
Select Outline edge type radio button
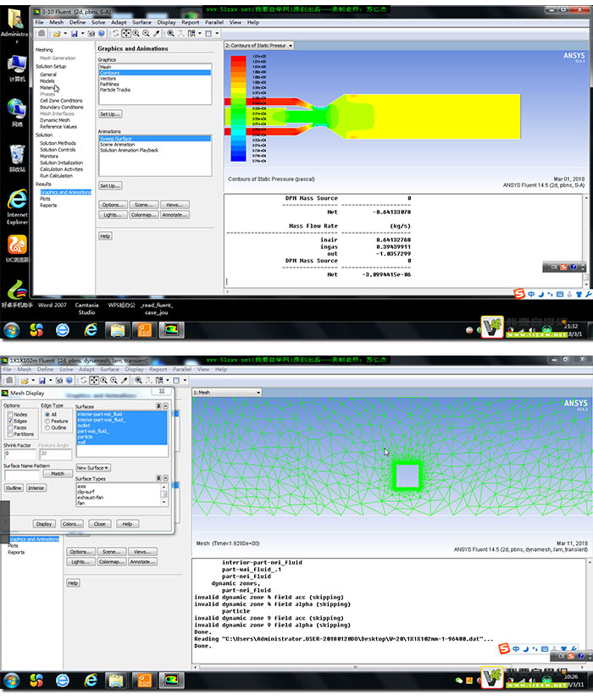click(x=47, y=427)
